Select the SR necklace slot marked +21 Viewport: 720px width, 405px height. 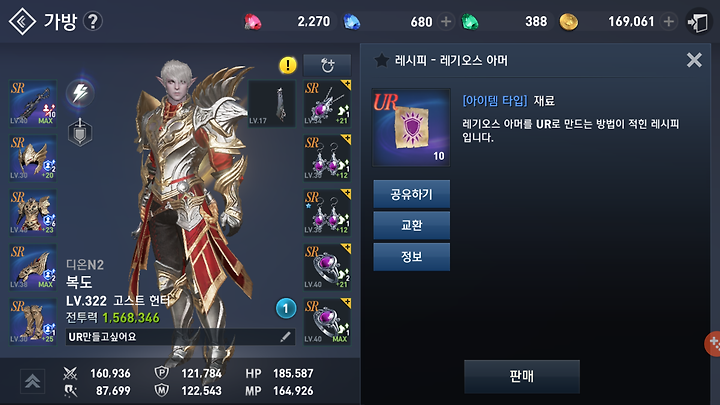327,103
